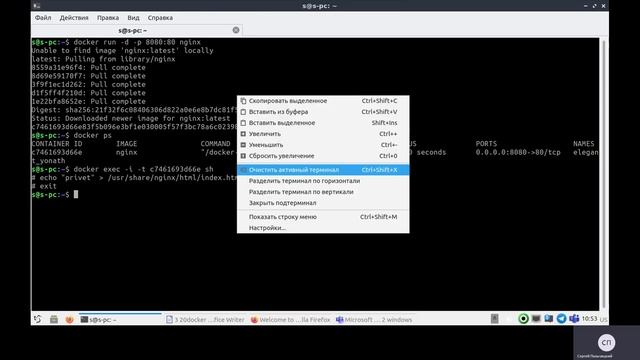The width and height of the screenshot is (640, 360).
Task: Choose Закрыть подтерминал
Action: pos(323,203)
